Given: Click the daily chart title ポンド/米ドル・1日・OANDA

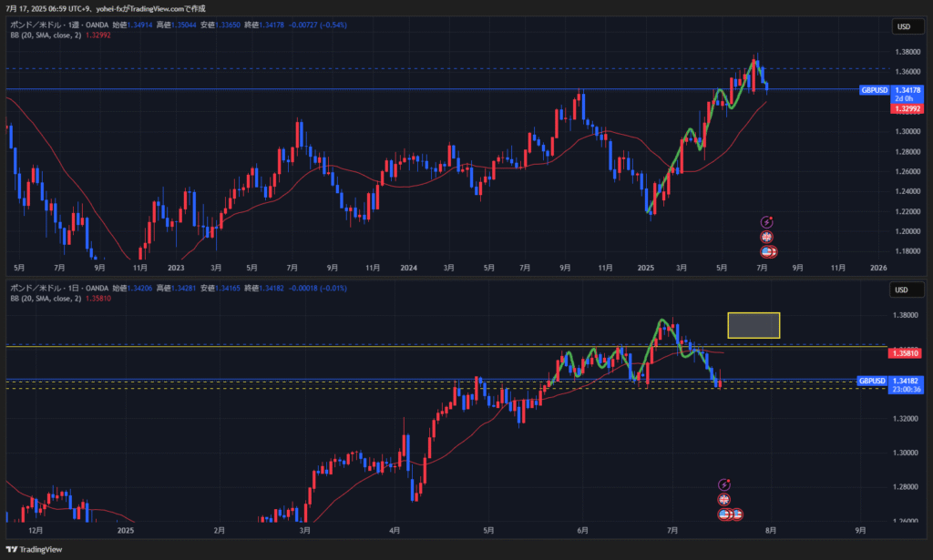Looking at the screenshot, I should 59,289.
